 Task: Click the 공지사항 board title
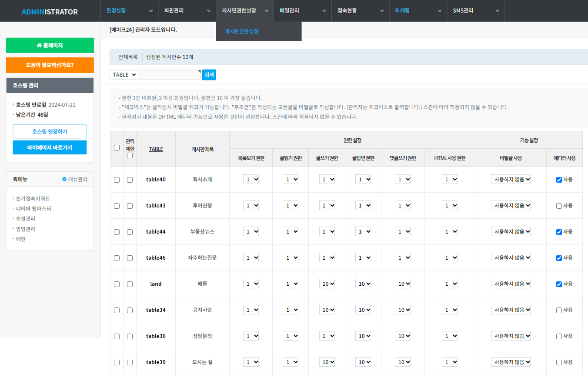coord(202,310)
